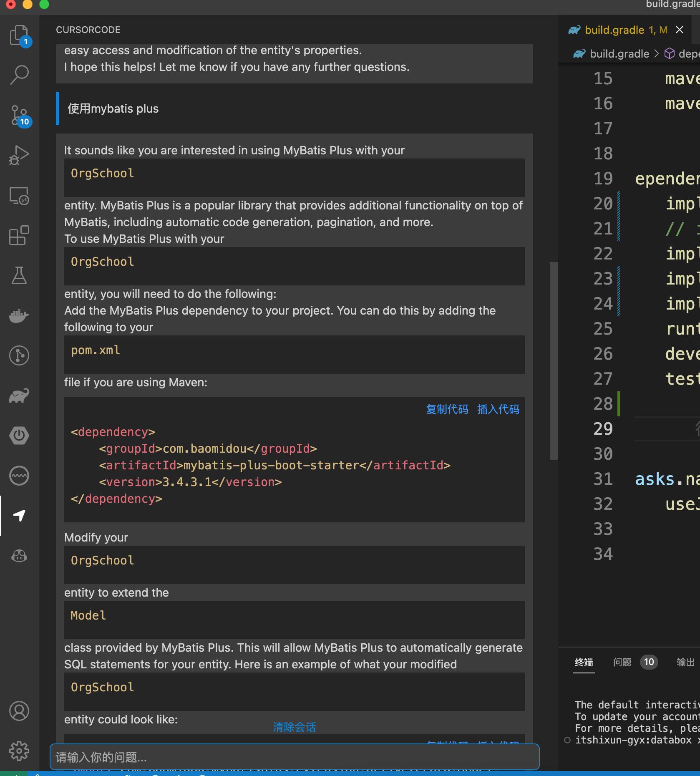
Task: Open the Extensions view icon
Action: (x=19, y=236)
